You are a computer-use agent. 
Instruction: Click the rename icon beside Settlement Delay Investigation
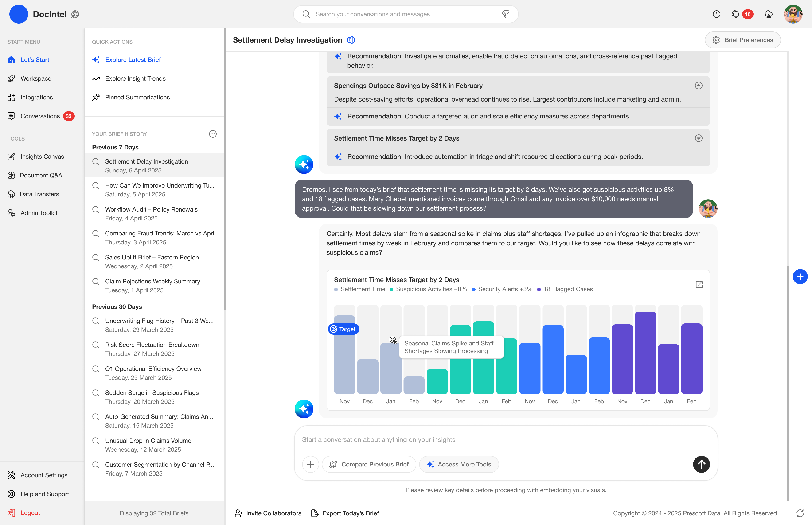(x=351, y=40)
